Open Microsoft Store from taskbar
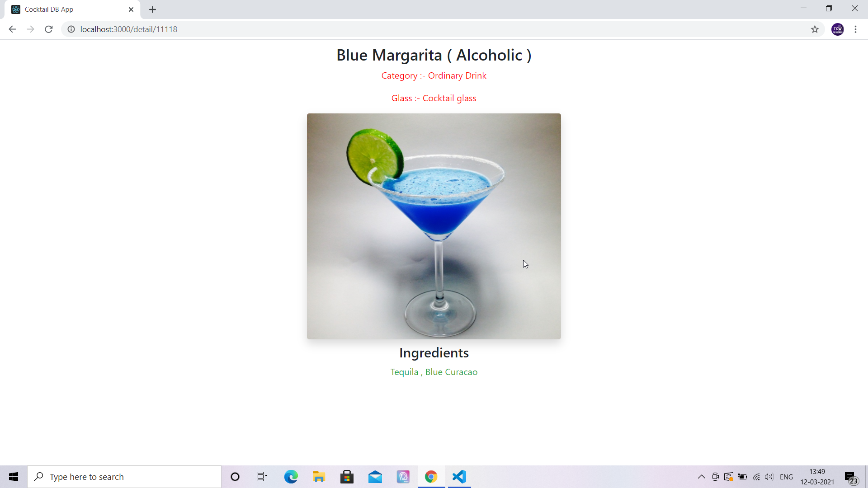 [347, 477]
